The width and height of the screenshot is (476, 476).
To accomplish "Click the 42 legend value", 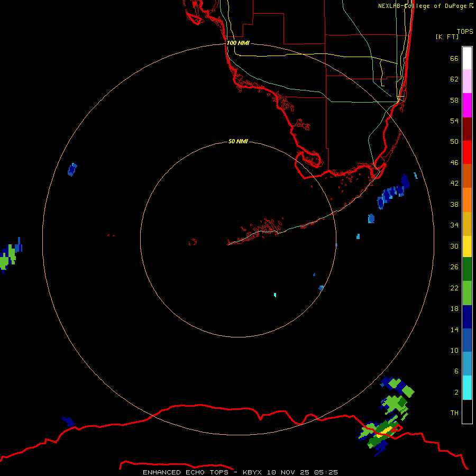I will point(454,184).
